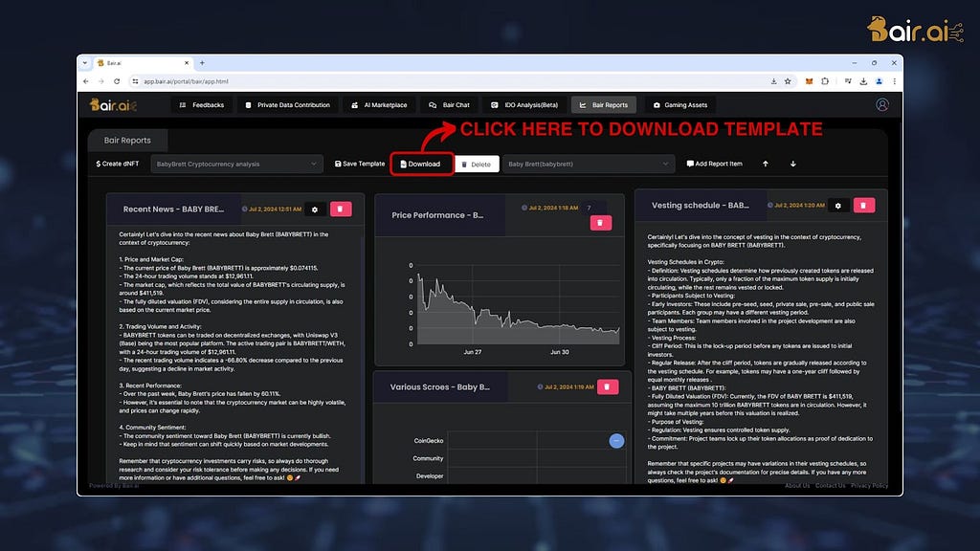Delete the Vesting schedule card

pyautogui.click(x=864, y=205)
